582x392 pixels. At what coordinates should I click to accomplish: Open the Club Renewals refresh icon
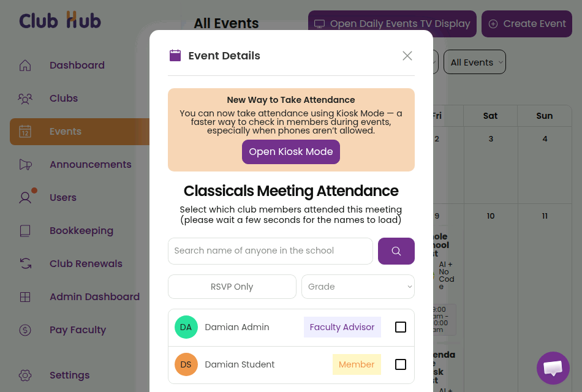(25, 263)
